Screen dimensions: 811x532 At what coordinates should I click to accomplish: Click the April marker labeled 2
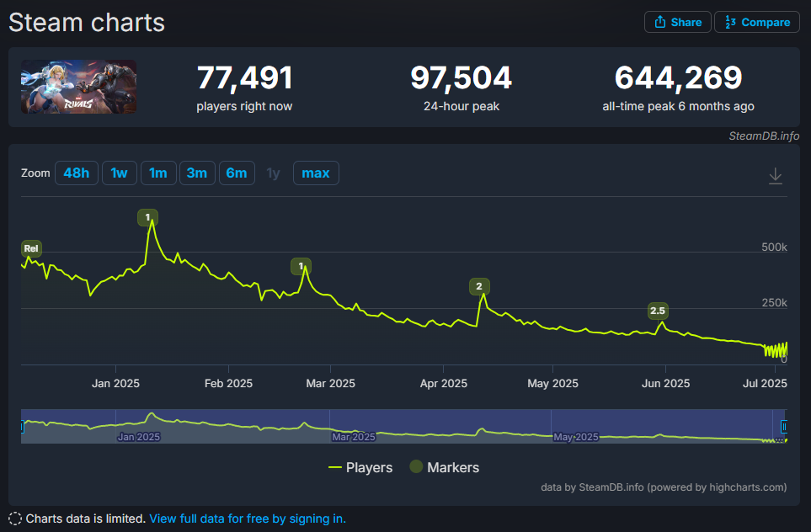(479, 286)
